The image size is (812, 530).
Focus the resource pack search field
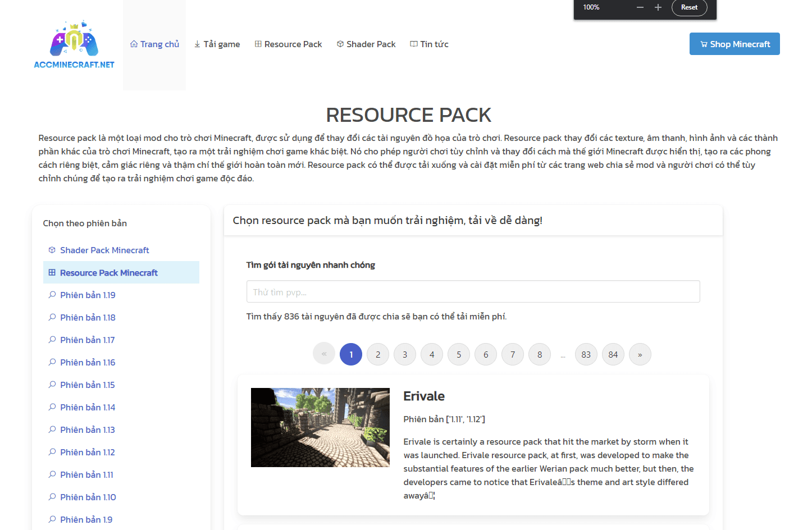tap(473, 291)
